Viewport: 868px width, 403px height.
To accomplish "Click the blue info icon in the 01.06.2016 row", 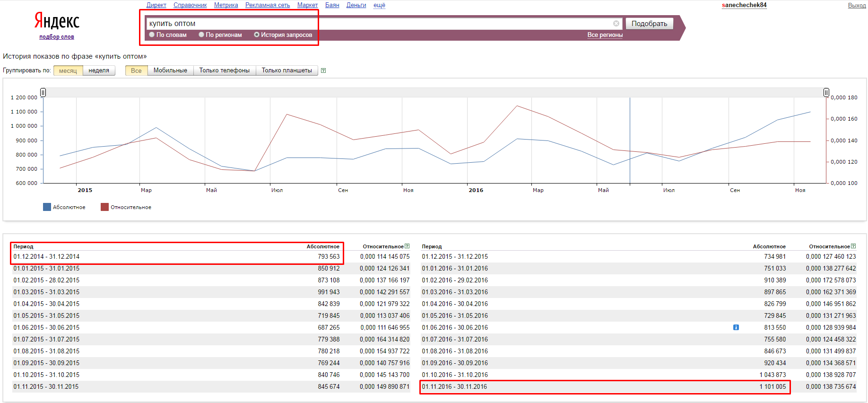I will [736, 327].
